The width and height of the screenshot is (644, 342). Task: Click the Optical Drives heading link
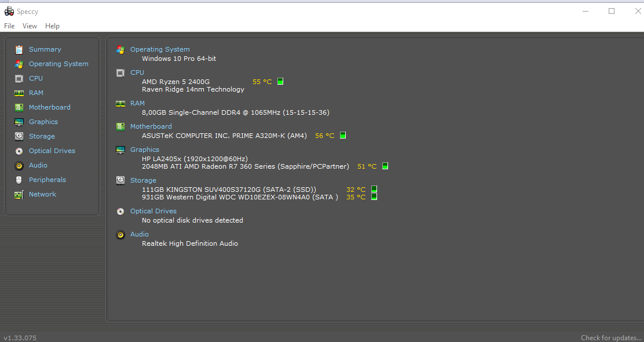coord(153,211)
